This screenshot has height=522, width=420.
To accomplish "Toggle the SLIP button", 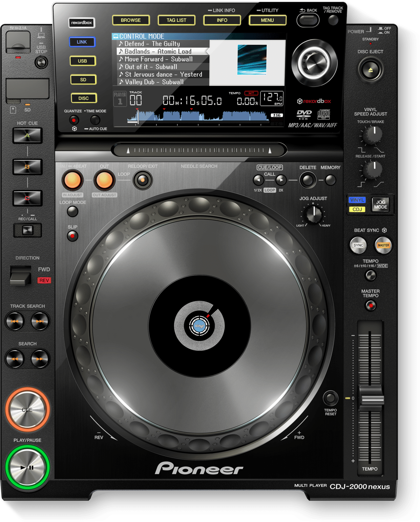I will point(73,236).
